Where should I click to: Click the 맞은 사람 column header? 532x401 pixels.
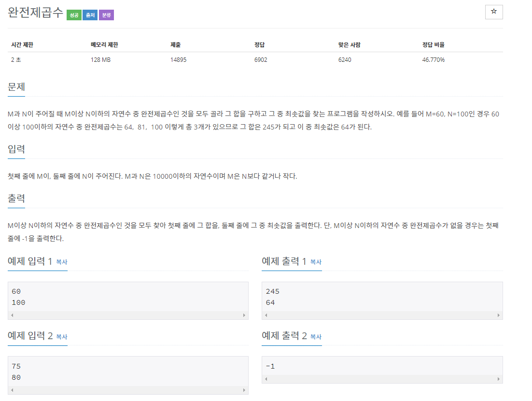(x=349, y=45)
